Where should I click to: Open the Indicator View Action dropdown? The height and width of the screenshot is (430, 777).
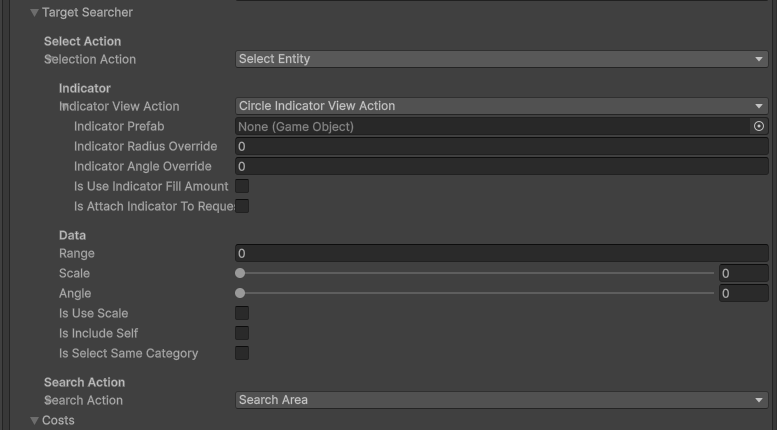click(x=501, y=106)
